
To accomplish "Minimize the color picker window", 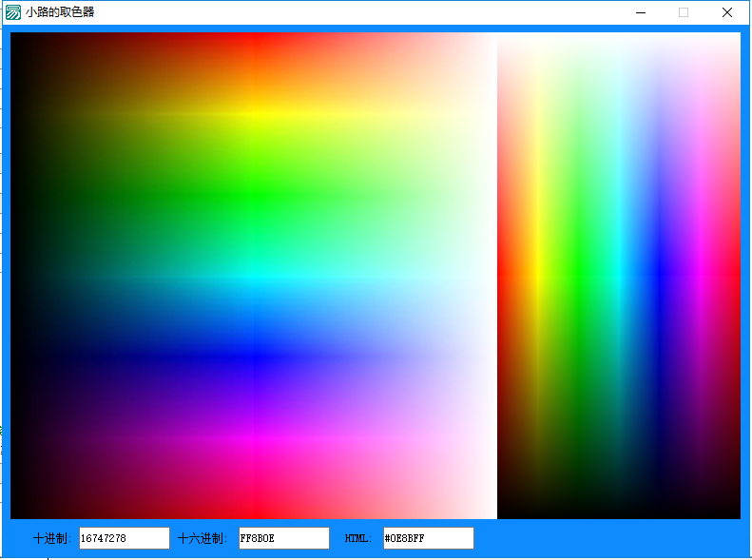I will point(641,12).
